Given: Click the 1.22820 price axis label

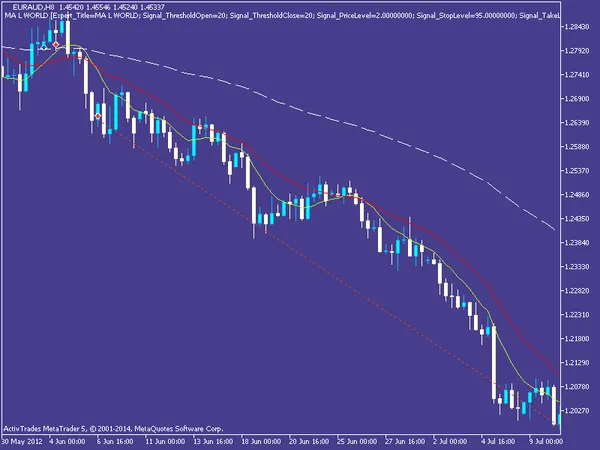Looking at the screenshot, I should coord(577,291).
